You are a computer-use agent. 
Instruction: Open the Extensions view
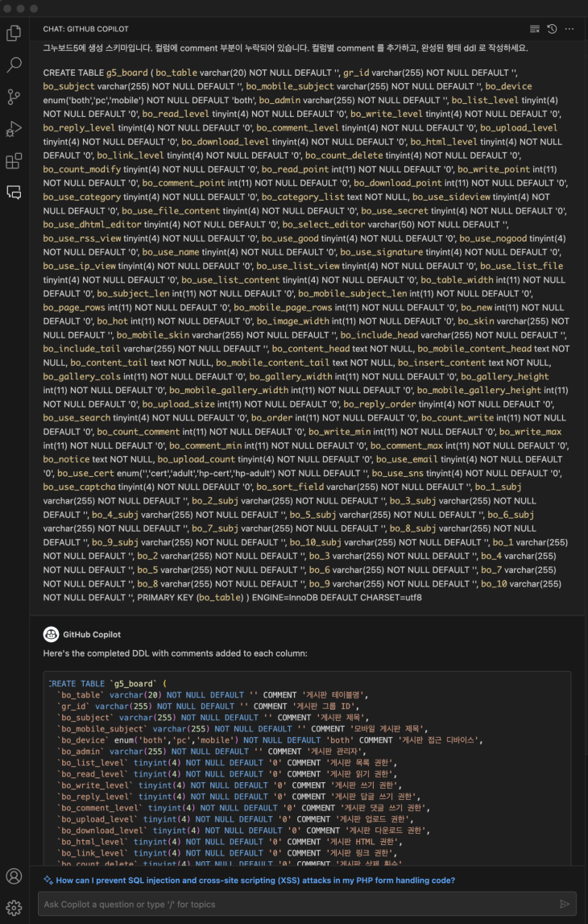14,161
